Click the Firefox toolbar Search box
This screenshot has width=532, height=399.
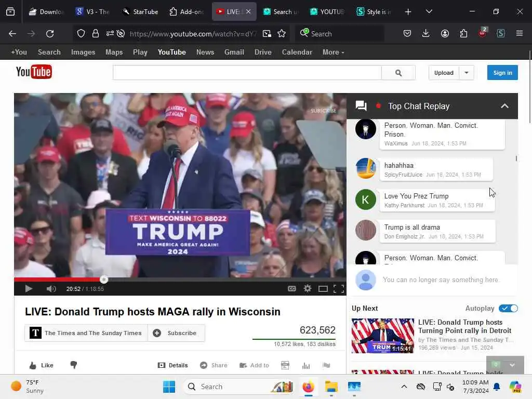pyautogui.click(x=340, y=34)
